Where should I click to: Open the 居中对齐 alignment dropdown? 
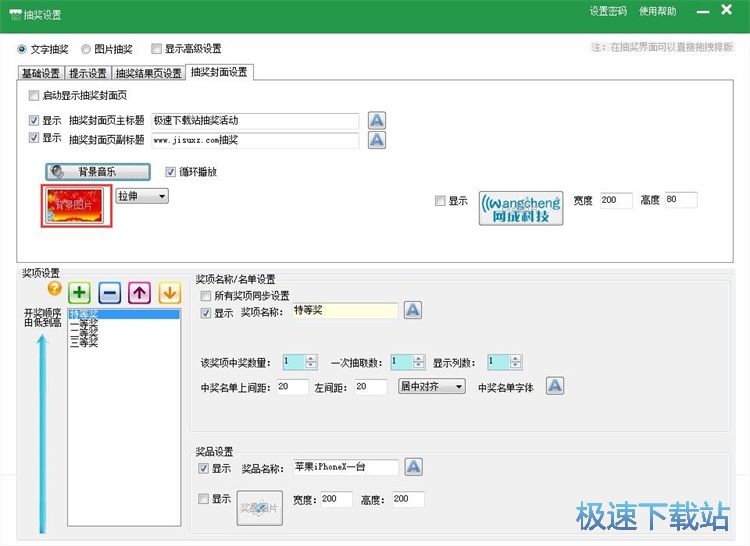[x=432, y=386]
